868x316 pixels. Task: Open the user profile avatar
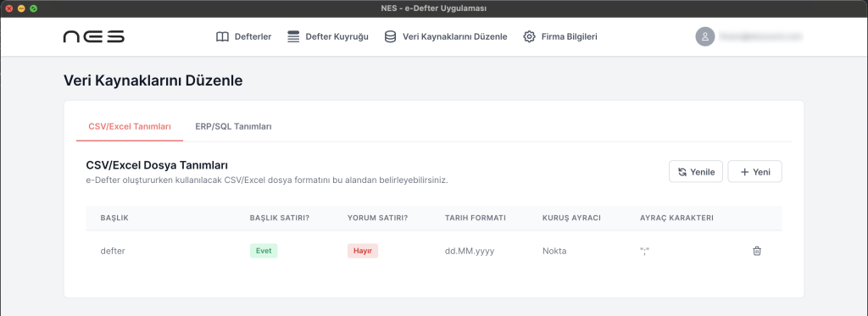pyautogui.click(x=704, y=37)
